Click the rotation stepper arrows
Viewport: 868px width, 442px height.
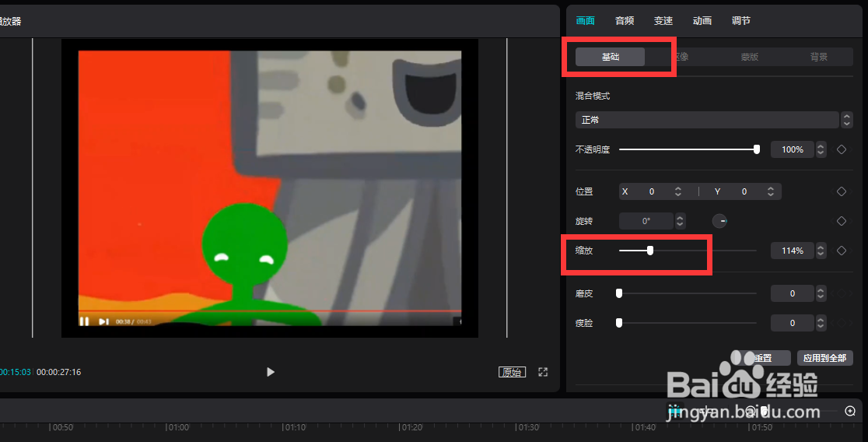click(x=681, y=221)
